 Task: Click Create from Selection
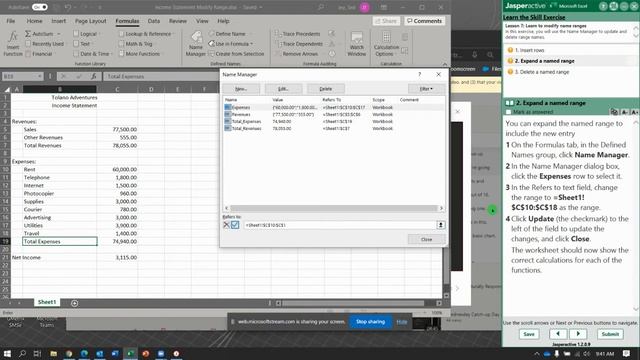pos(236,54)
